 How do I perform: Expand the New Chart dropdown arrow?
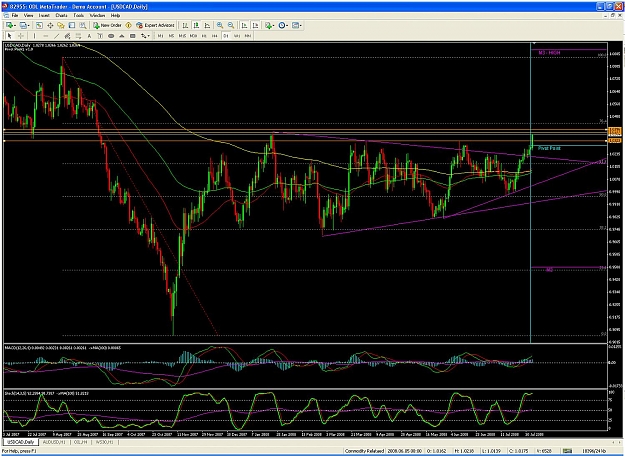point(15,25)
